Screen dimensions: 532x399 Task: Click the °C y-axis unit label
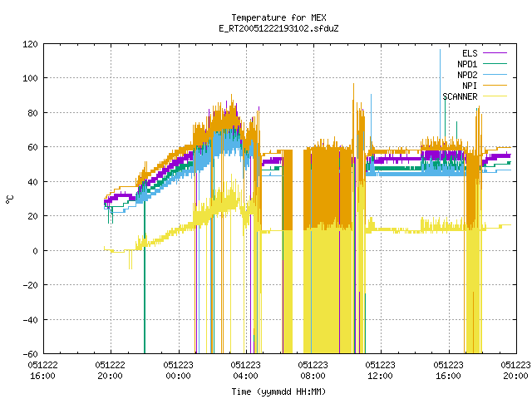point(9,199)
